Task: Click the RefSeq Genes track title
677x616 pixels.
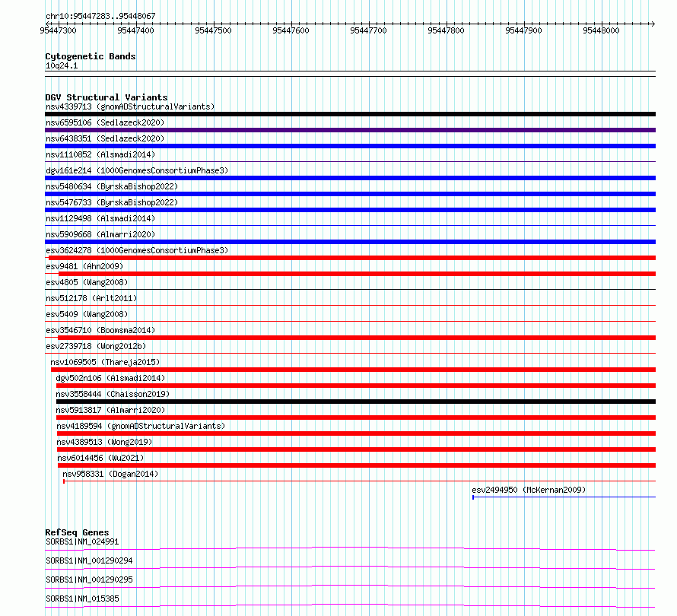Action: (x=77, y=532)
